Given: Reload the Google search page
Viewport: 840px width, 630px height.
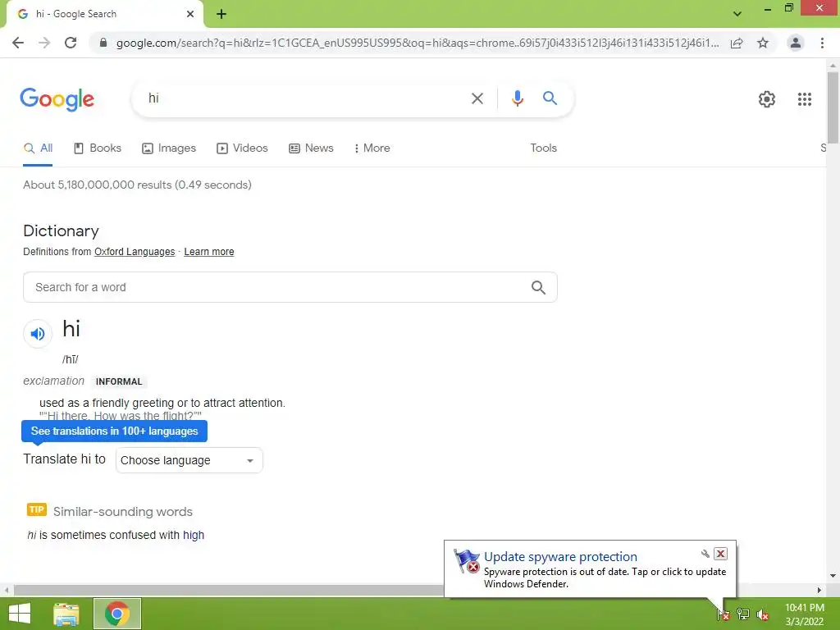Looking at the screenshot, I should (71, 43).
